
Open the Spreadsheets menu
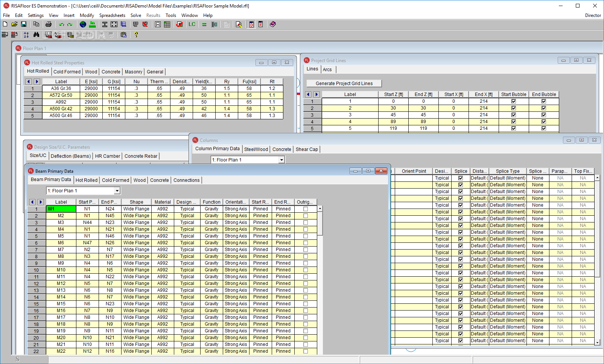point(112,15)
